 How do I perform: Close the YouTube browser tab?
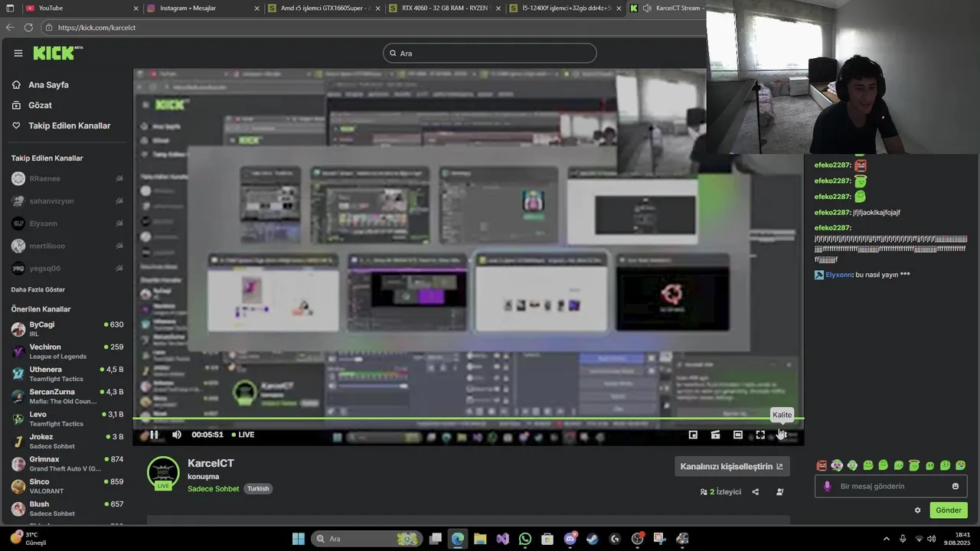[x=136, y=8]
